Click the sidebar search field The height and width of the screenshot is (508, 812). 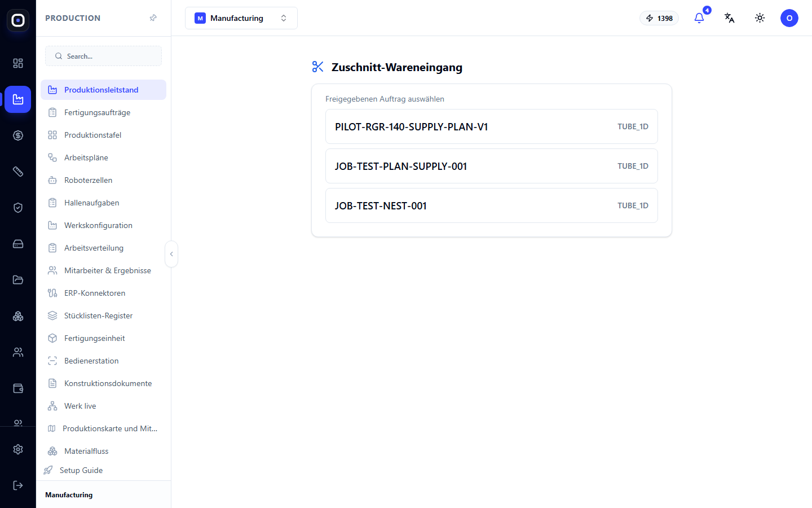click(103, 56)
